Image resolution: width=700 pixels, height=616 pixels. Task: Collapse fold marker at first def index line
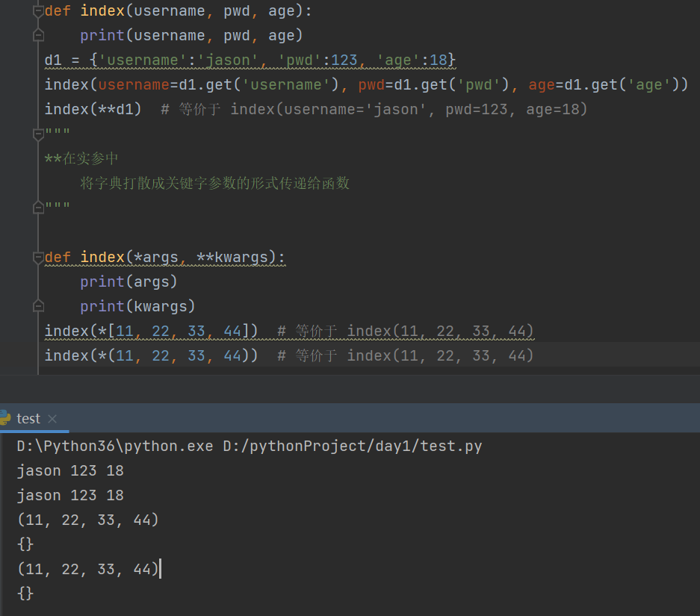(38, 11)
